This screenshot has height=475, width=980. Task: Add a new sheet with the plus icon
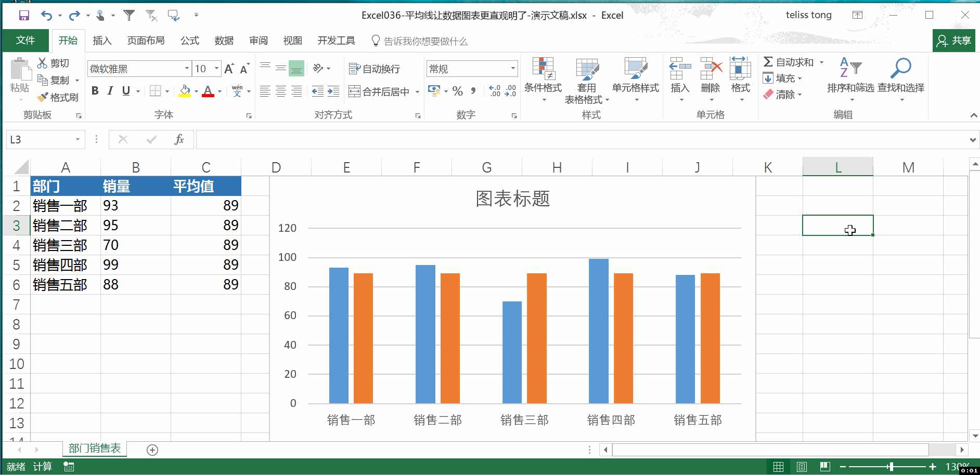(x=152, y=450)
